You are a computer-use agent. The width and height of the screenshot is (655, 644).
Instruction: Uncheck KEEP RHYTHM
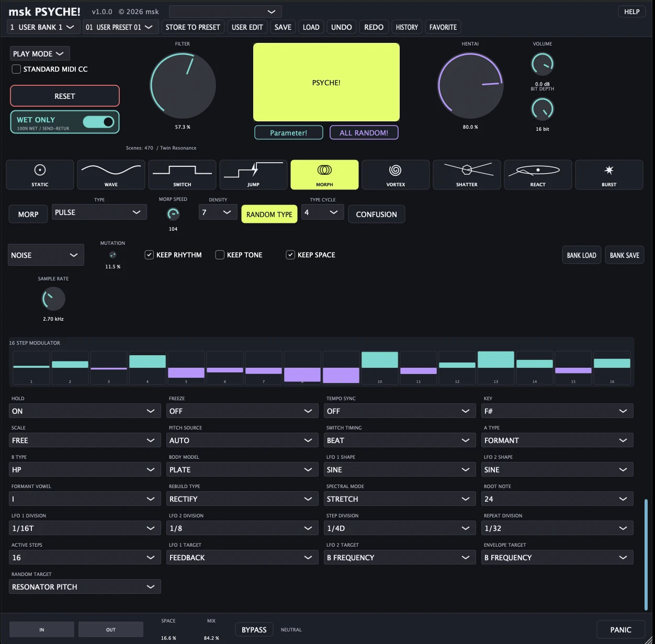149,255
